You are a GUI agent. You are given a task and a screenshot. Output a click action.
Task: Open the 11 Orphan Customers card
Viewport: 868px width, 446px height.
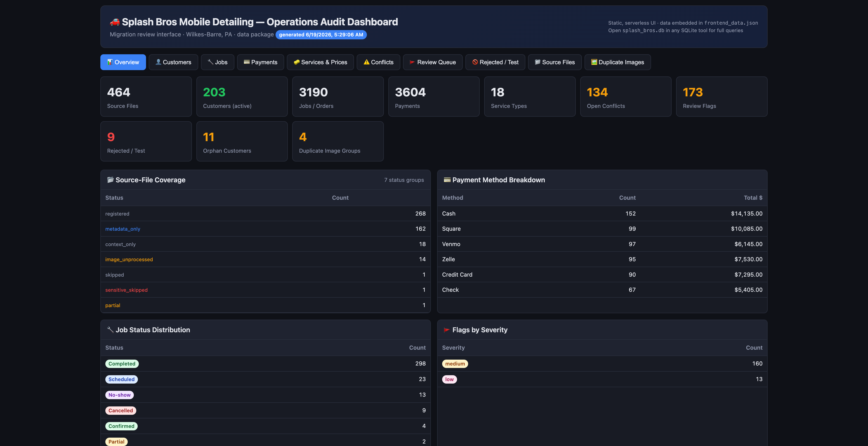[242, 141]
